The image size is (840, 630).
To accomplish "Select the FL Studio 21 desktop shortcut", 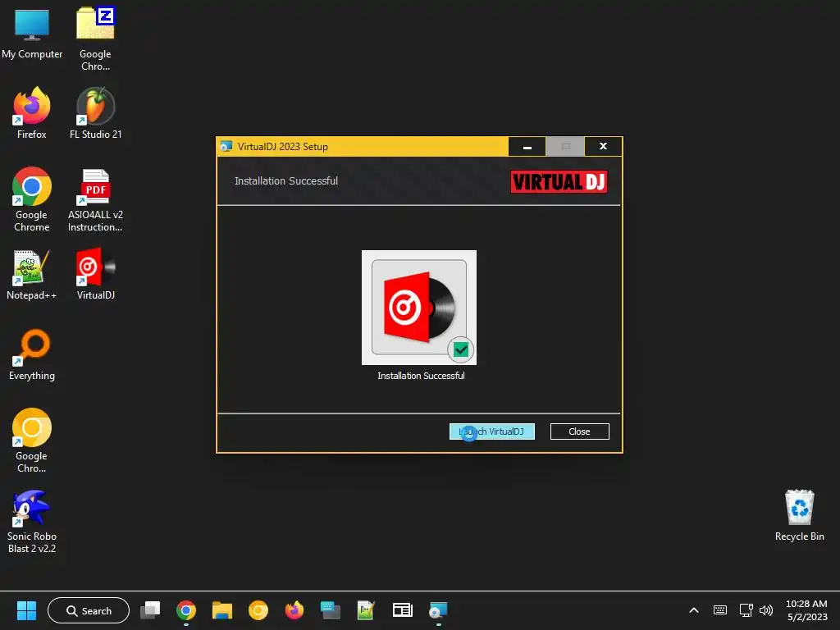I will 95,113.
